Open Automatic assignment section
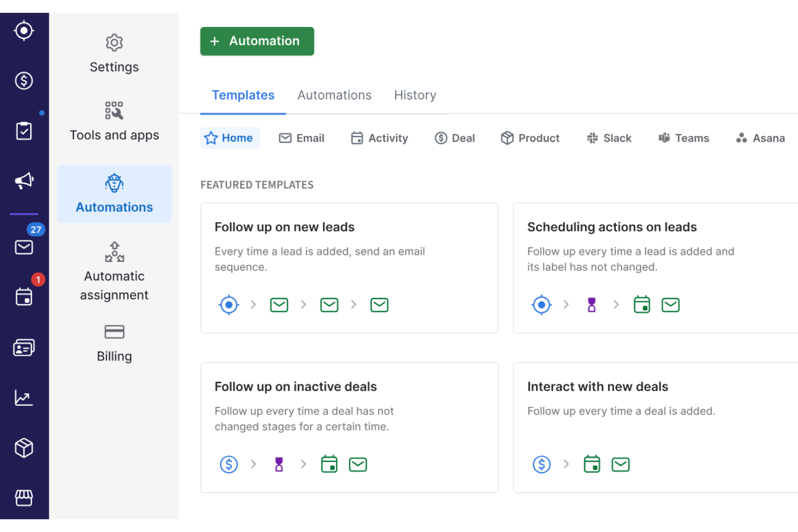798x532 pixels. click(114, 272)
